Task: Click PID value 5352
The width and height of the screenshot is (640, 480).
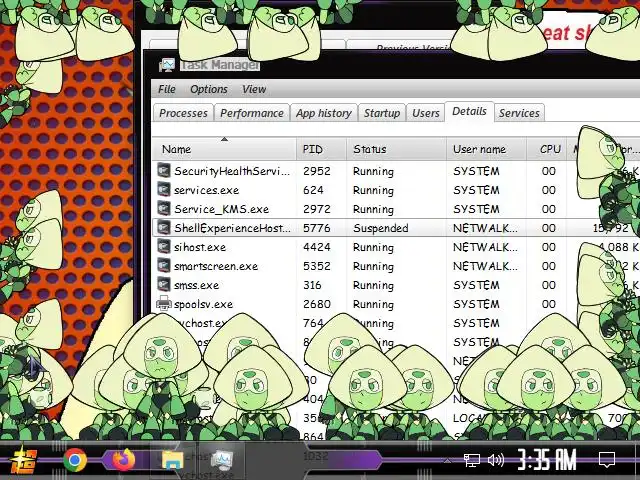Action: pyautogui.click(x=317, y=266)
